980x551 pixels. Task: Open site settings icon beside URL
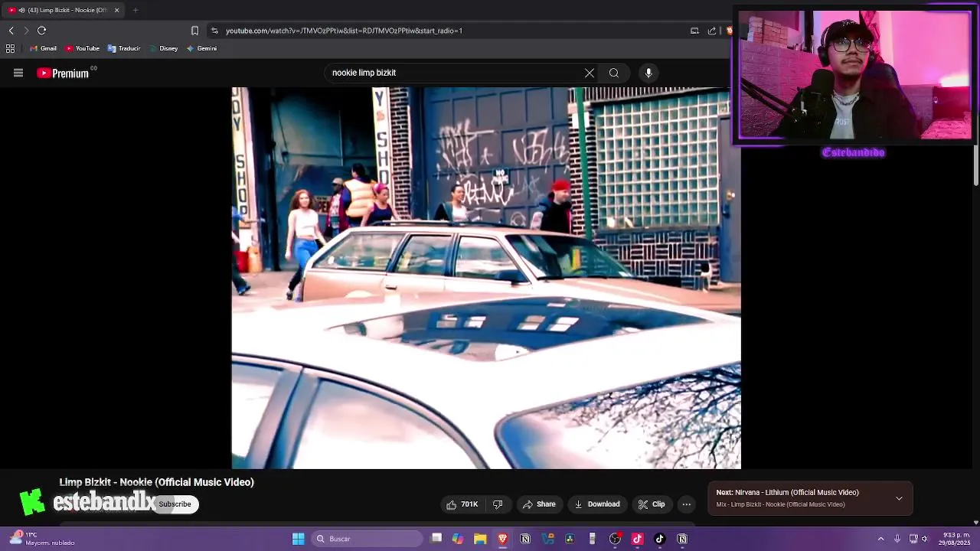click(x=215, y=31)
